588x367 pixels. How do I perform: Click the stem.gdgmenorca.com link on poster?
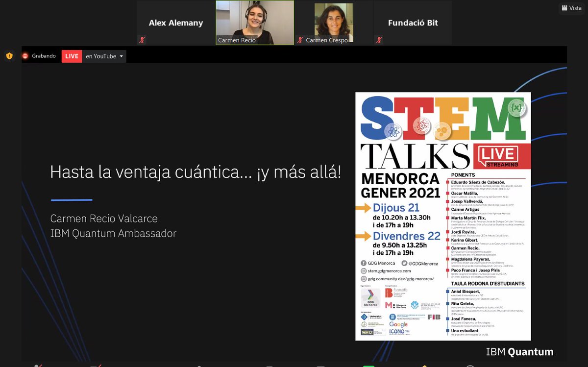point(389,270)
